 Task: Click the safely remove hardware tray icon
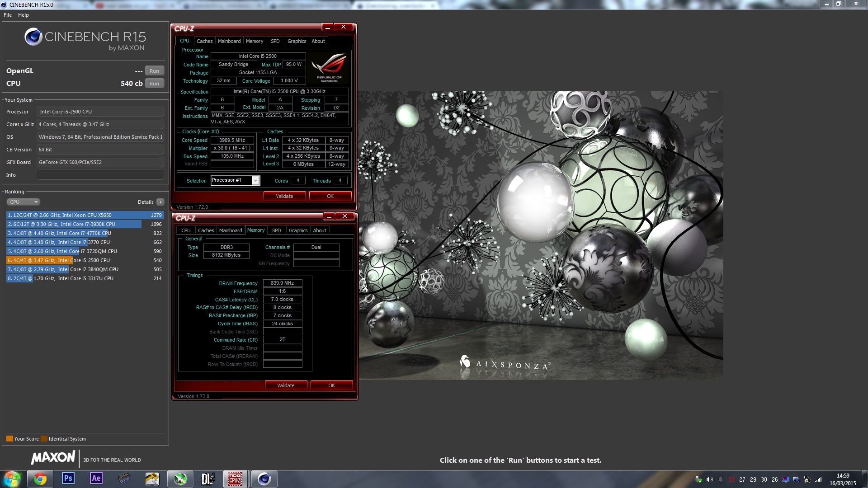[698, 479]
